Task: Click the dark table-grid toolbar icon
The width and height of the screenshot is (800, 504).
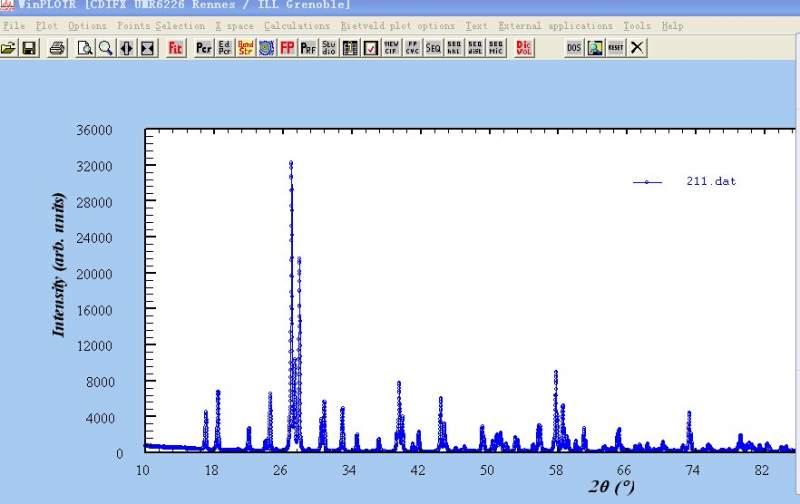Action: (x=350, y=48)
